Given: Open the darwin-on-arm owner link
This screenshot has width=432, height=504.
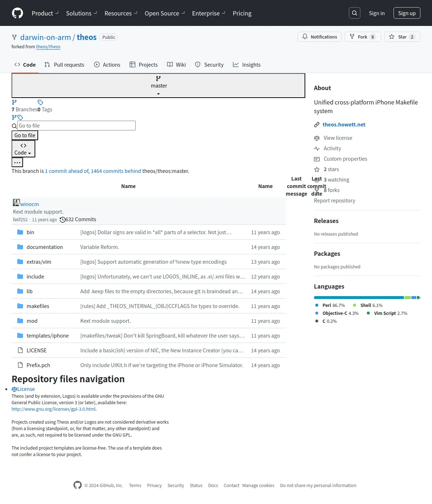Looking at the screenshot, I should (x=45, y=37).
